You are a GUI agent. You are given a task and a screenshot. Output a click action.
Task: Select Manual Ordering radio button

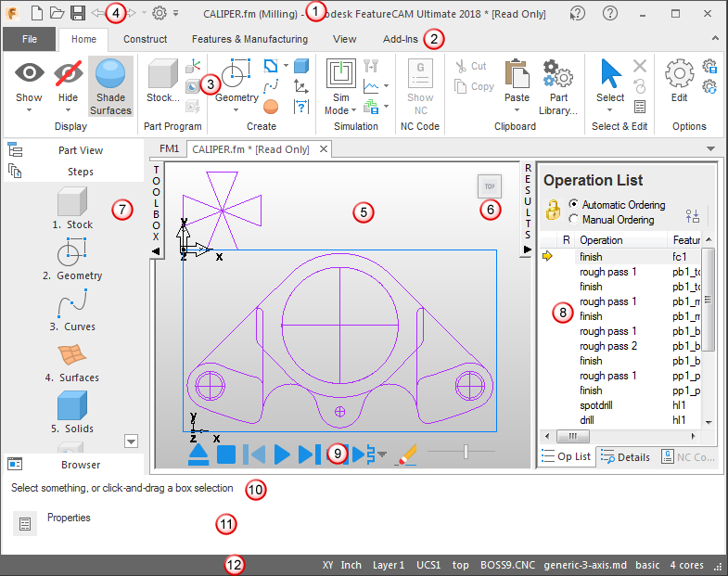click(x=574, y=219)
